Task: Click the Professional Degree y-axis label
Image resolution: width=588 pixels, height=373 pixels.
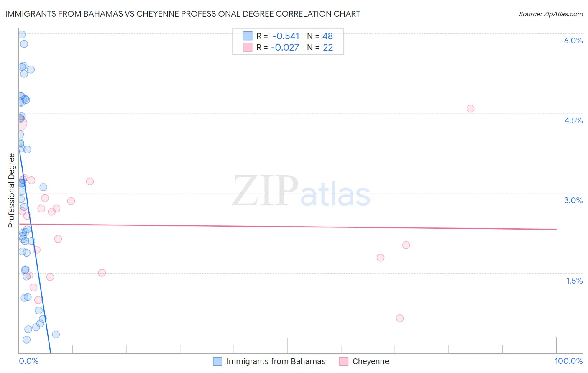Action: click(12, 191)
